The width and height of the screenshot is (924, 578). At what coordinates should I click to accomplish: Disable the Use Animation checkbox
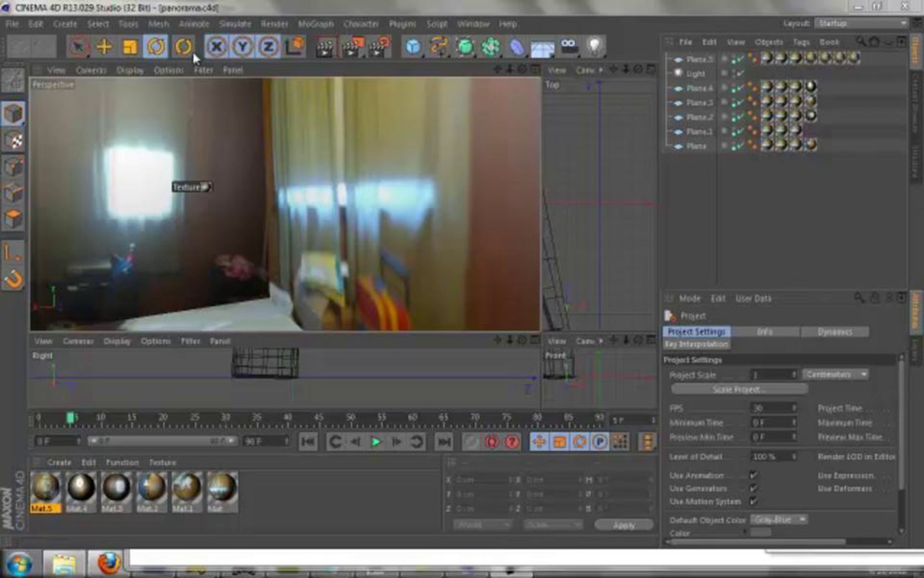pyautogui.click(x=753, y=475)
